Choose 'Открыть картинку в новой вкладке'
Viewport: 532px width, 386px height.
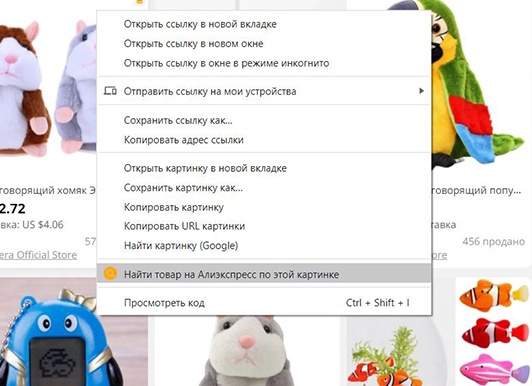264,168
